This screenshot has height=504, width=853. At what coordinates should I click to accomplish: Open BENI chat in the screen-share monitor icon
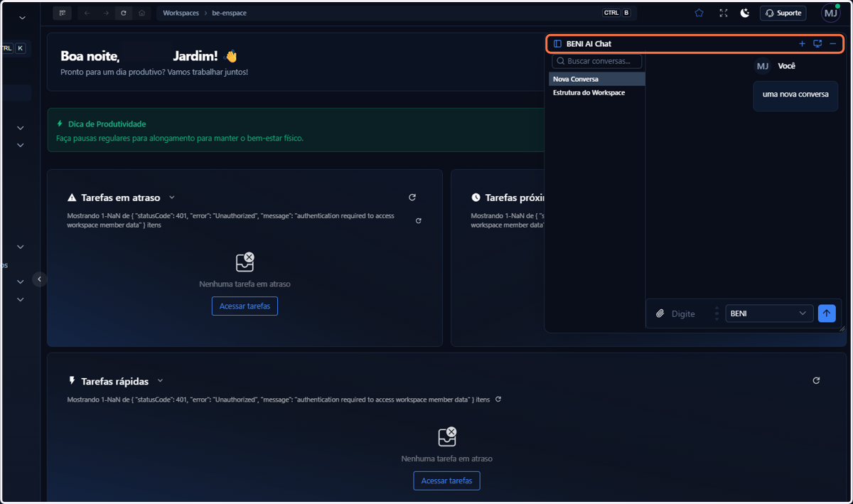point(817,44)
